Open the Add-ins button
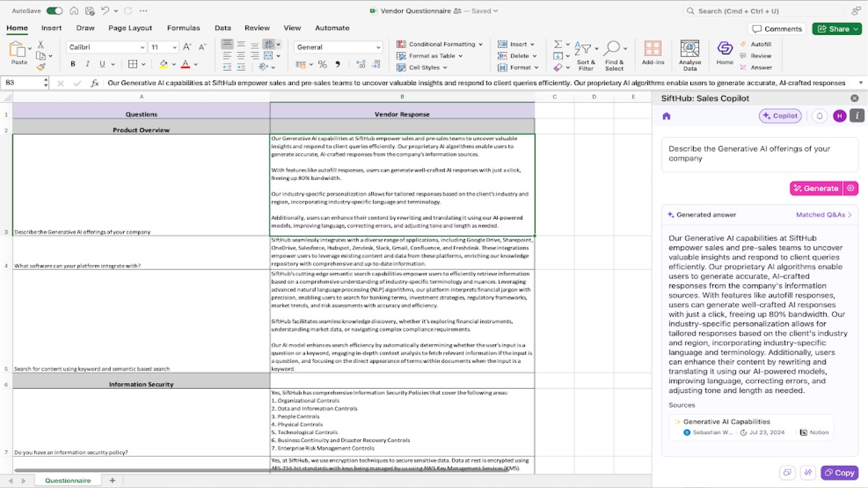Image resolution: width=868 pixels, height=488 pixels. coord(653,53)
